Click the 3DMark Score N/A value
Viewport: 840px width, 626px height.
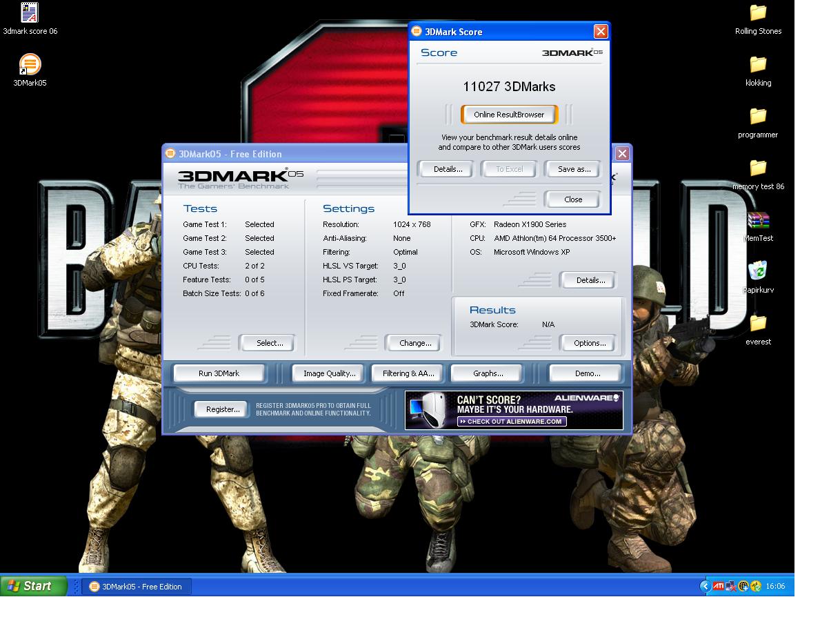(x=548, y=324)
